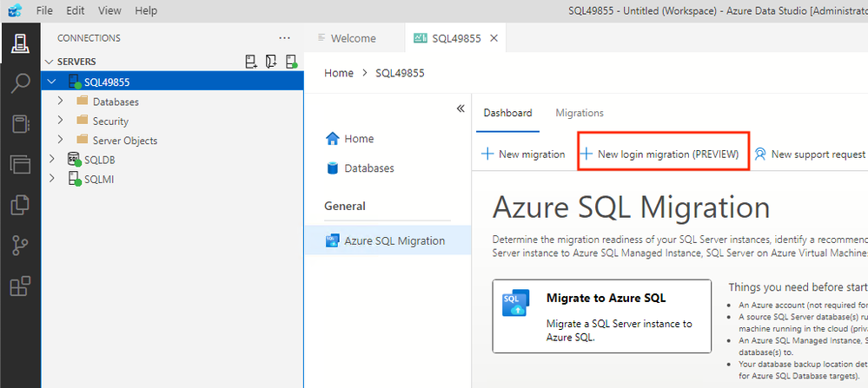Viewport: 868px width, 388px height.
Task: Open Connections panel more actions ellipsis
Action: (x=284, y=38)
